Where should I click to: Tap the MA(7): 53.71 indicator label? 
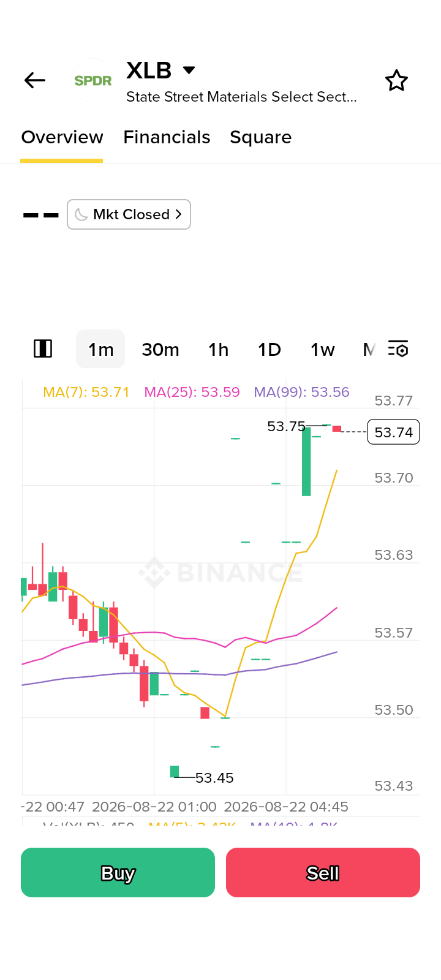point(86,392)
